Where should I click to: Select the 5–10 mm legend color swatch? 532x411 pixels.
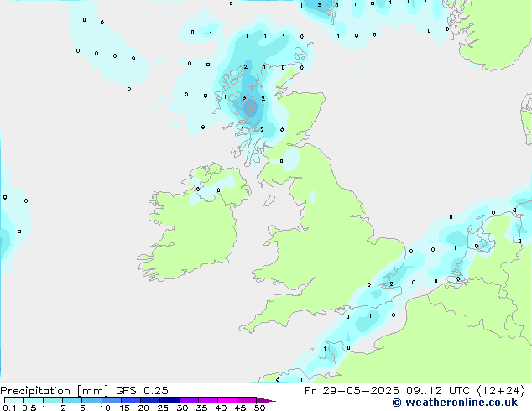91,400
